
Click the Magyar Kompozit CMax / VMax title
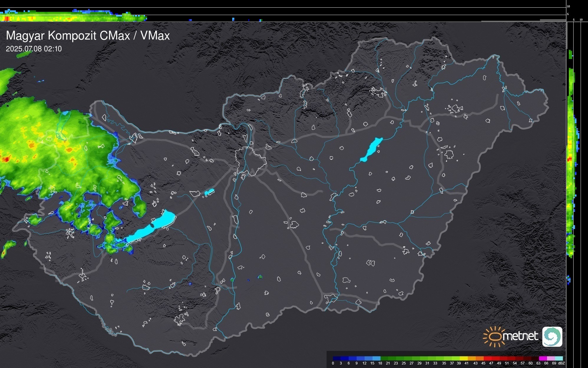88,36
